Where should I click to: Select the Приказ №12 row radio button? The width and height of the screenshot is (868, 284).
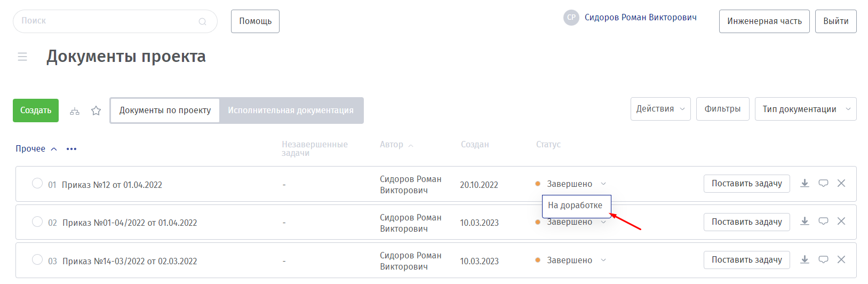coord(37,183)
